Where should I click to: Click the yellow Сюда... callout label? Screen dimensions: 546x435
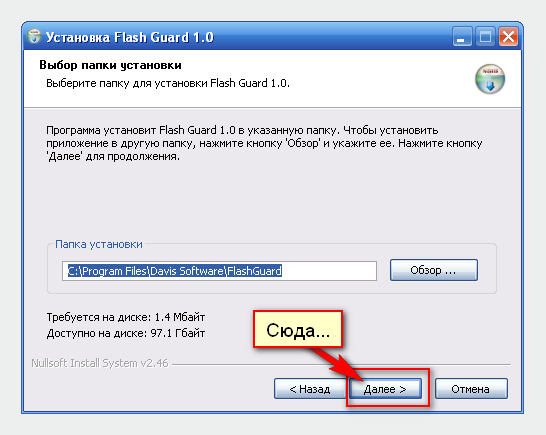tap(298, 329)
